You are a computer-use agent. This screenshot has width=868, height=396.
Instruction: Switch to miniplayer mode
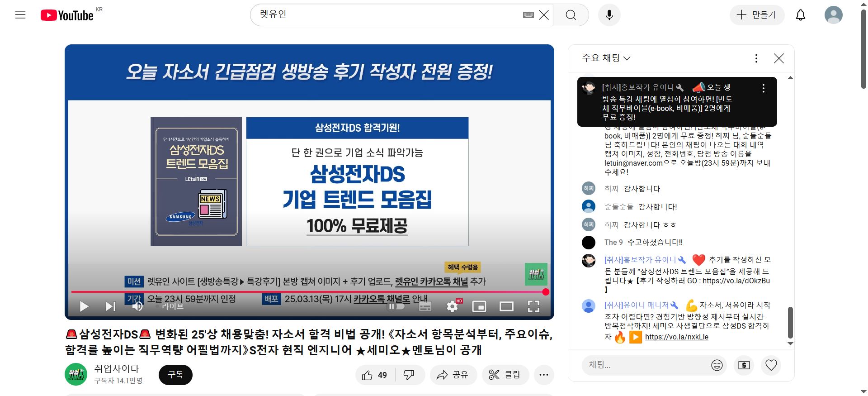click(479, 306)
